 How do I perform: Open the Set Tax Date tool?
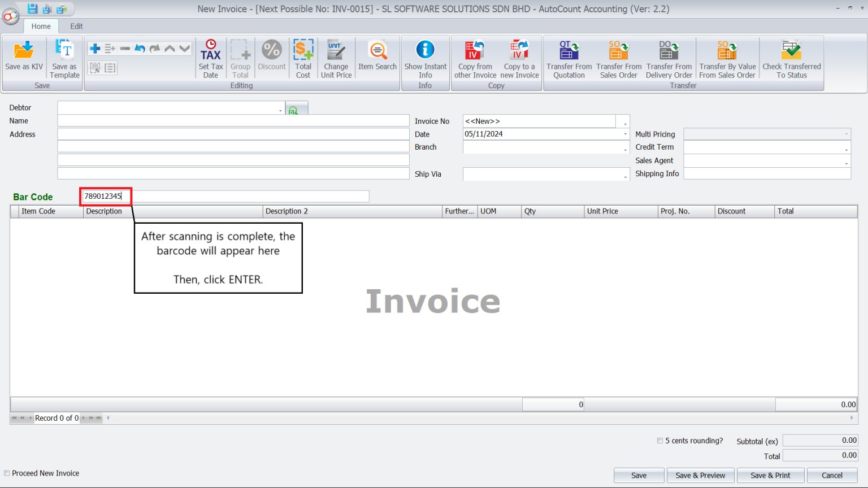point(210,56)
